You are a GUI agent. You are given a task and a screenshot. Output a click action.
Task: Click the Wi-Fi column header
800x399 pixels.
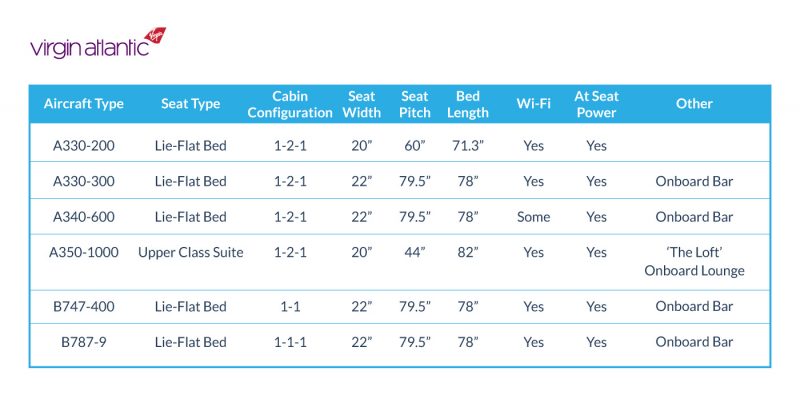tap(533, 104)
